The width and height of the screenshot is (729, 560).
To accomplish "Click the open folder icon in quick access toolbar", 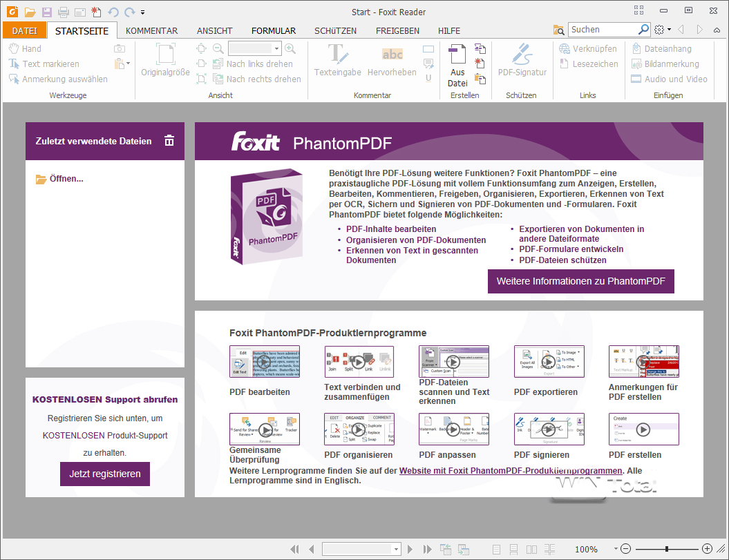I will (x=30, y=12).
